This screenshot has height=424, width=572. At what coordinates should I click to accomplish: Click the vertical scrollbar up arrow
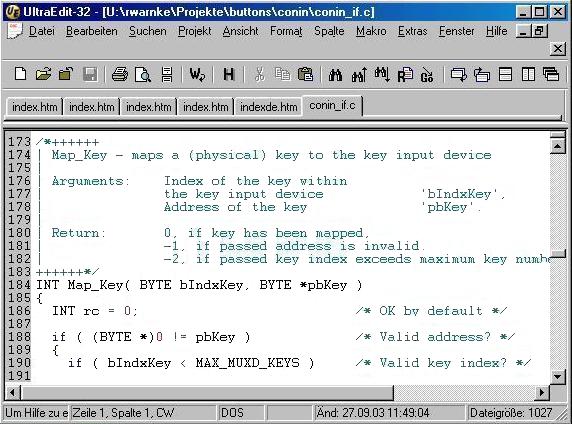click(x=557, y=146)
